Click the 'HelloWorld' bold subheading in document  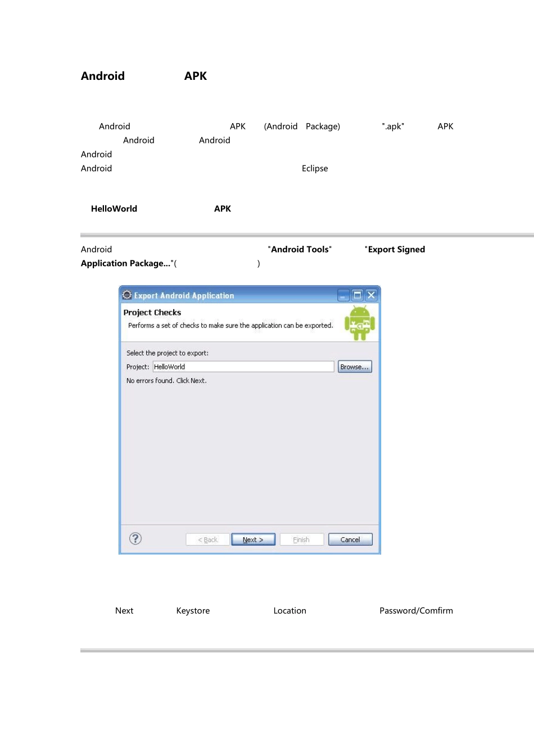point(114,209)
